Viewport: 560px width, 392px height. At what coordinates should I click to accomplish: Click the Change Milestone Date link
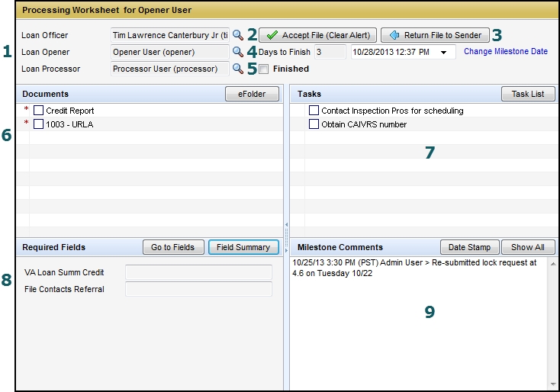[x=505, y=52]
